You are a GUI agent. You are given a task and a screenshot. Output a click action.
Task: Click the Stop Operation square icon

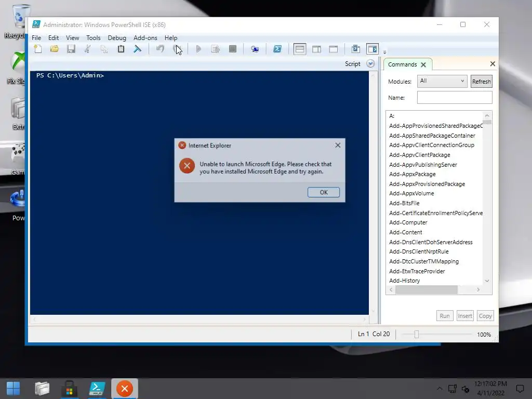(x=233, y=49)
